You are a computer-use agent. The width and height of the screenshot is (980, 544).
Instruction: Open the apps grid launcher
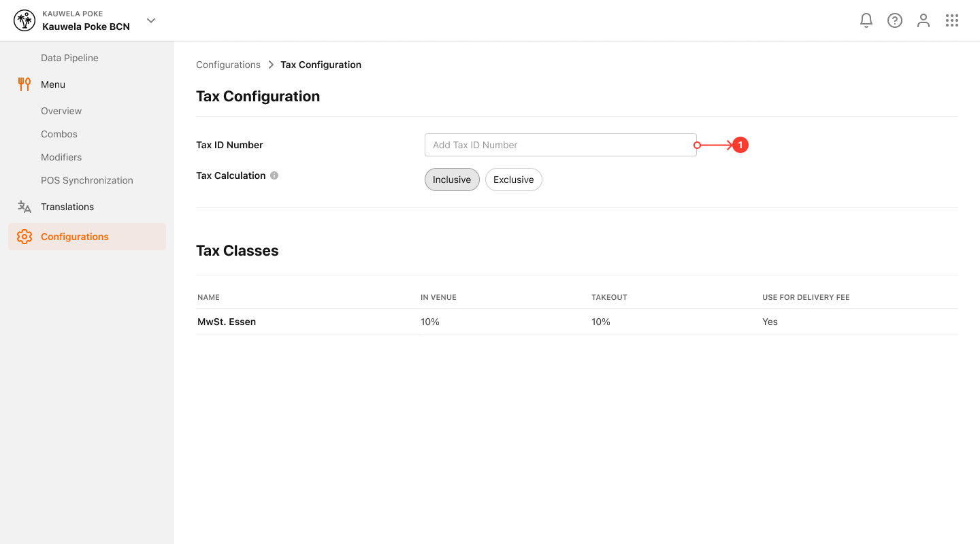[952, 20]
